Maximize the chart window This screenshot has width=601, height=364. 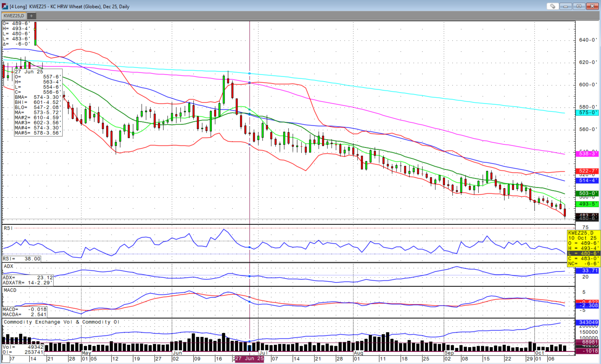pyautogui.click(x=579, y=6)
